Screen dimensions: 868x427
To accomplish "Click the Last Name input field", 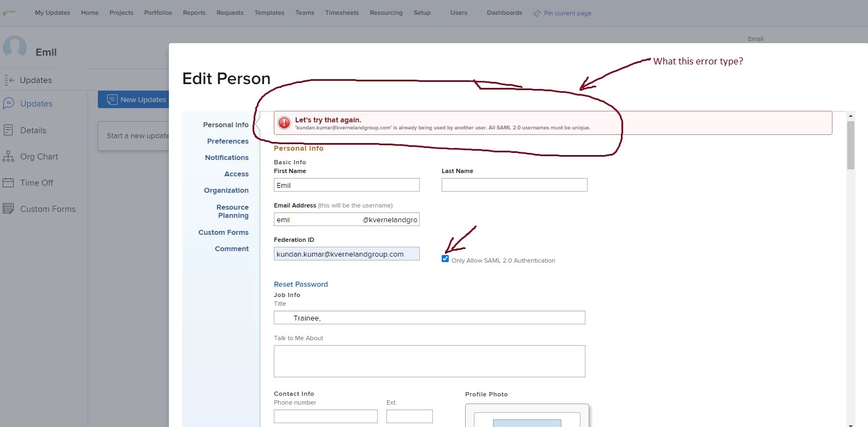I will (514, 185).
